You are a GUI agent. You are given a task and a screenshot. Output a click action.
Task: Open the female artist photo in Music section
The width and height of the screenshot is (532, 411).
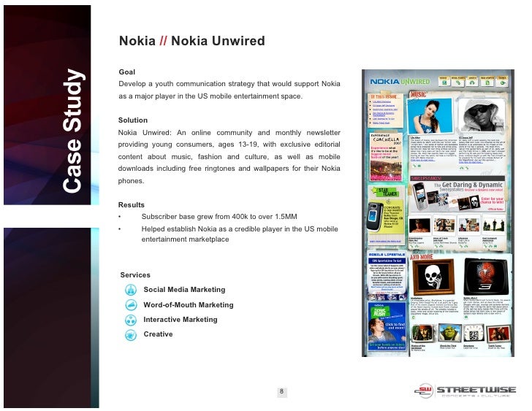pos(430,116)
